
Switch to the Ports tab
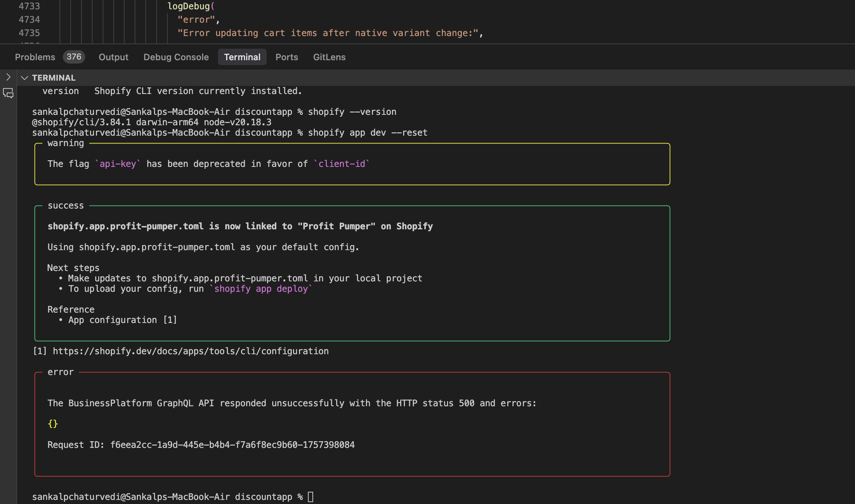point(286,57)
